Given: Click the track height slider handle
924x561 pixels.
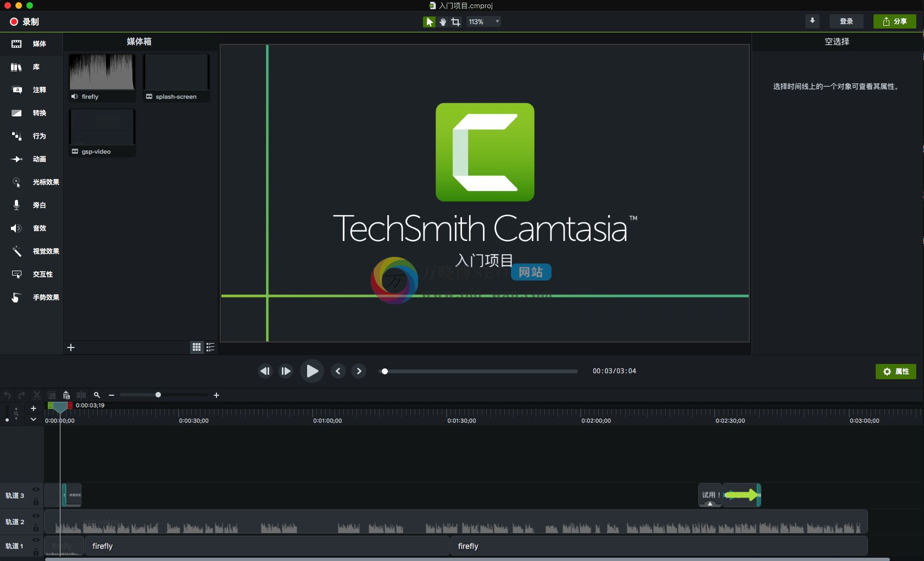Looking at the screenshot, I should 7,420.
